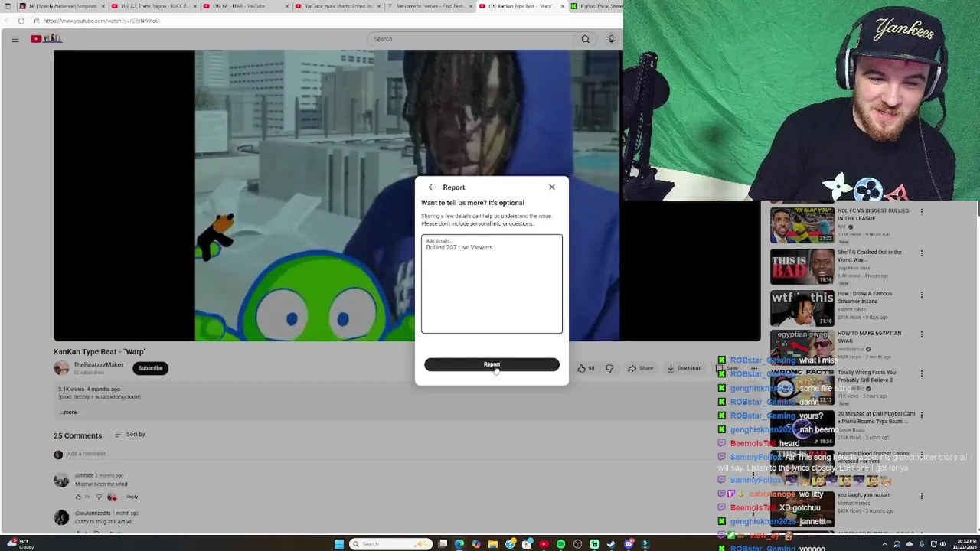The image size is (980, 551).
Task: Open options menu for NDL FC video
Action: pyautogui.click(x=921, y=212)
